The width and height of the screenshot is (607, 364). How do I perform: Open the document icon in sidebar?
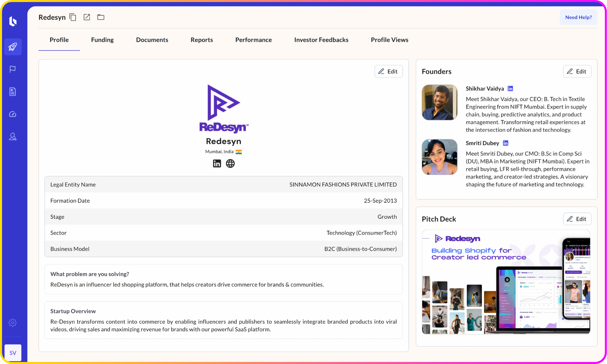(13, 92)
